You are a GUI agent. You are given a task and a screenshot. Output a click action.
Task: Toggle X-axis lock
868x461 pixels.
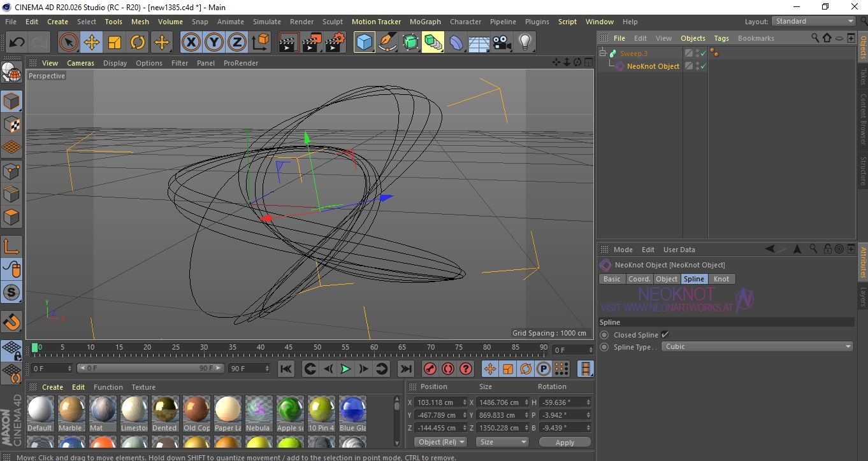tap(191, 43)
